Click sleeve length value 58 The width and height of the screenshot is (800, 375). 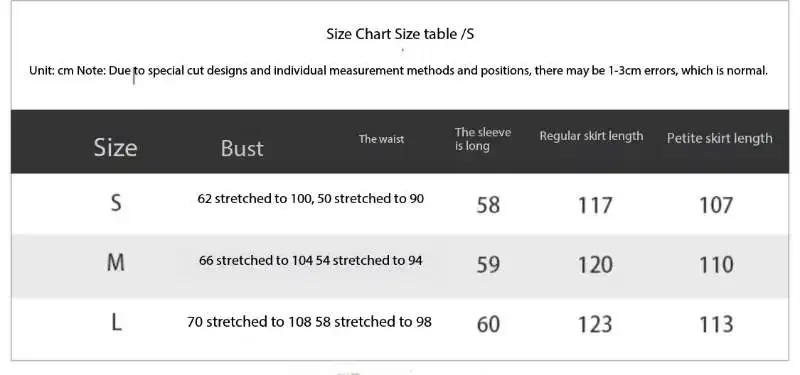point(488,205)
